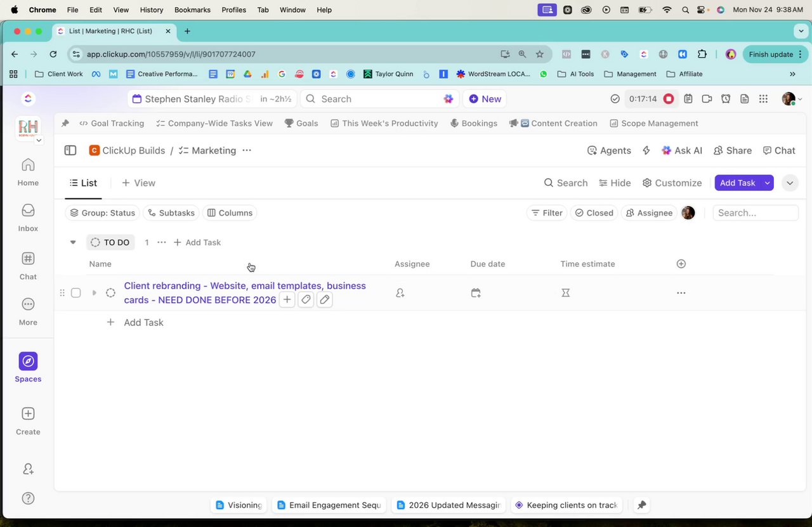Click the automations lightning bolt icon
Image resolution: width=812 pixels, height=527 pixels.
point(646,150)
